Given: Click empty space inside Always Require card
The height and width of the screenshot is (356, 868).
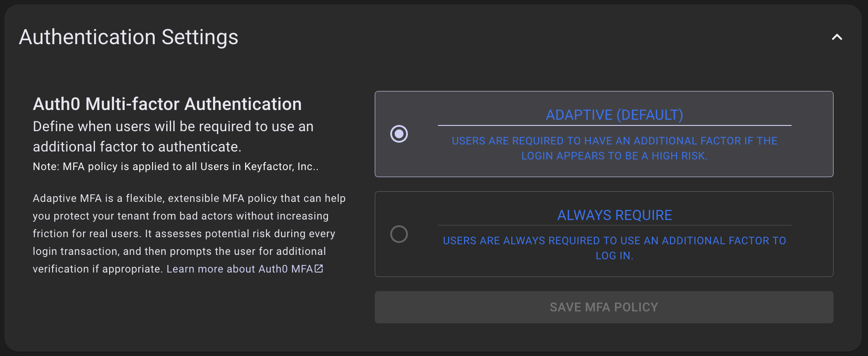Looking at the screenshot, I should tap(809, 264).
